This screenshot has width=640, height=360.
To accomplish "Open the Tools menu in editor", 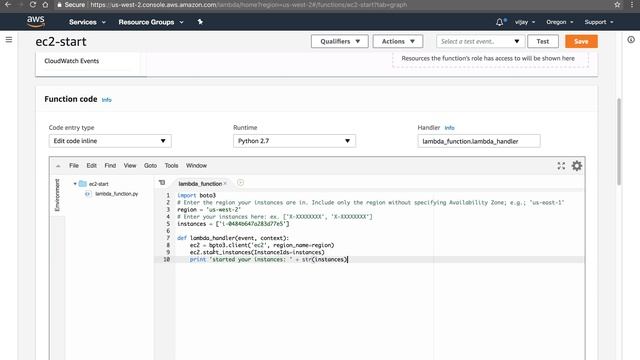I will tap(171, 166).
